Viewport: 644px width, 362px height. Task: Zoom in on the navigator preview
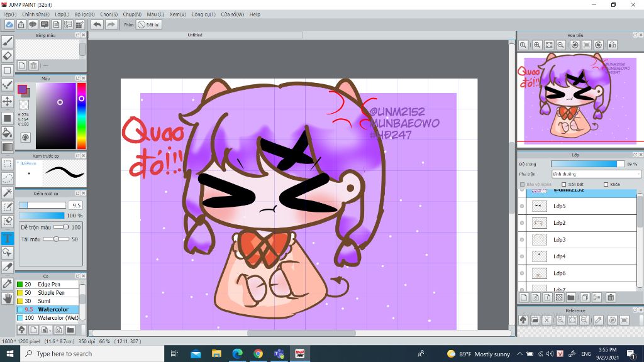(x=537, y=45)
